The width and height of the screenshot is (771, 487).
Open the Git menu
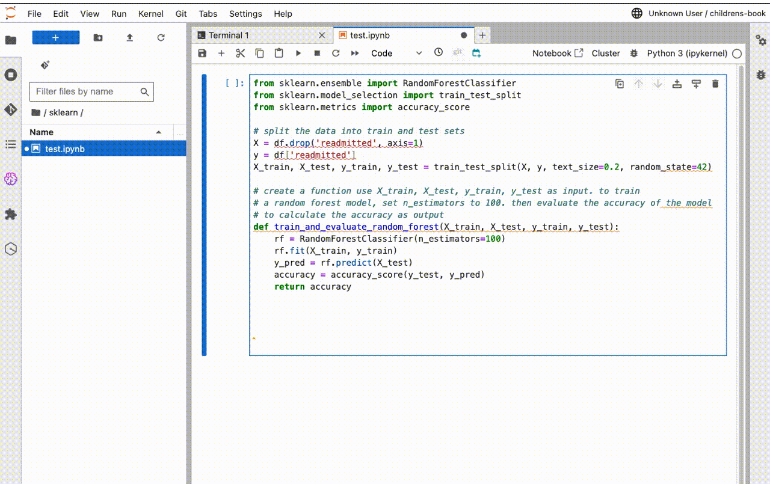coord(181,14)
